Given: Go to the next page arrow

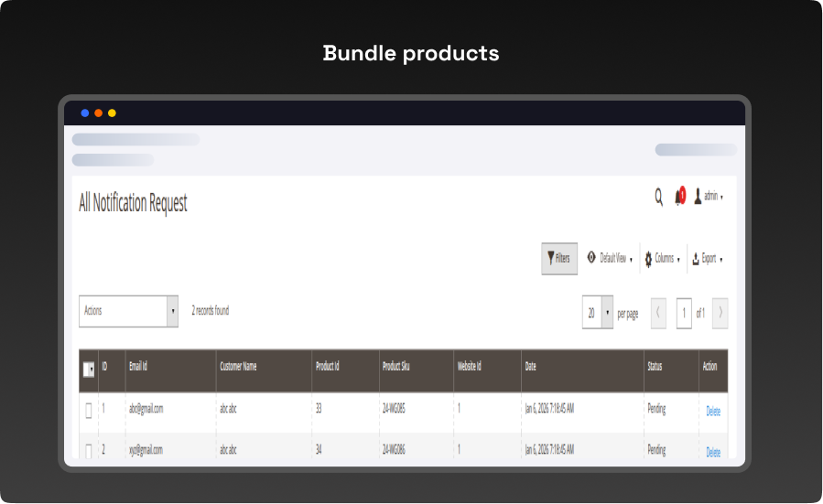Looking at the screenshot, I should click(x=720, y=313).
